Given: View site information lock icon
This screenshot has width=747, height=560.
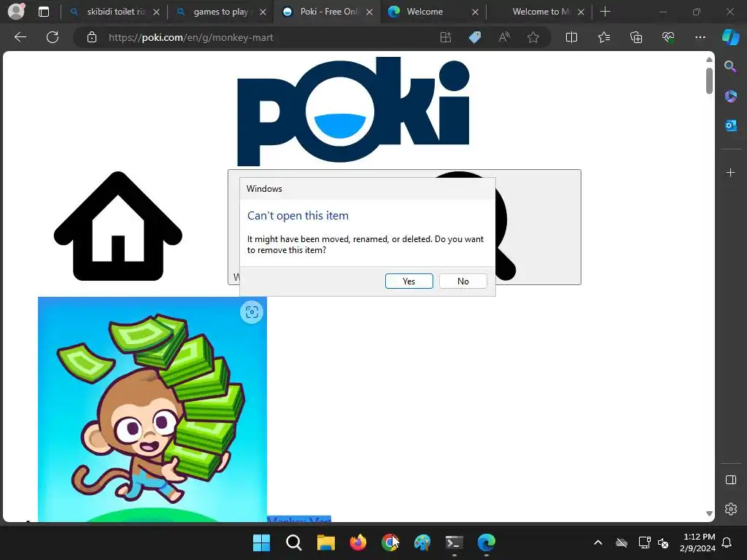Looking at the screenshot, I should [x=92, y=37].
